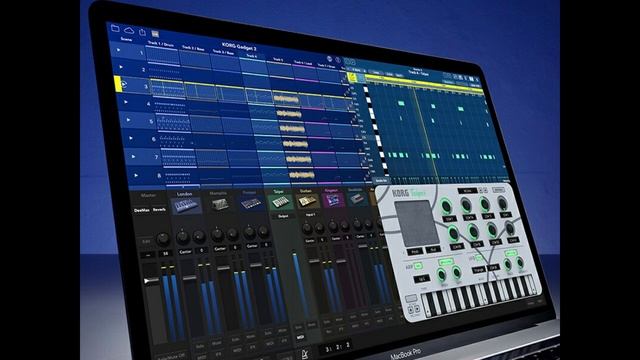Click the London channel left pan knob
This screenshot has height=360, width=640.
182,236
